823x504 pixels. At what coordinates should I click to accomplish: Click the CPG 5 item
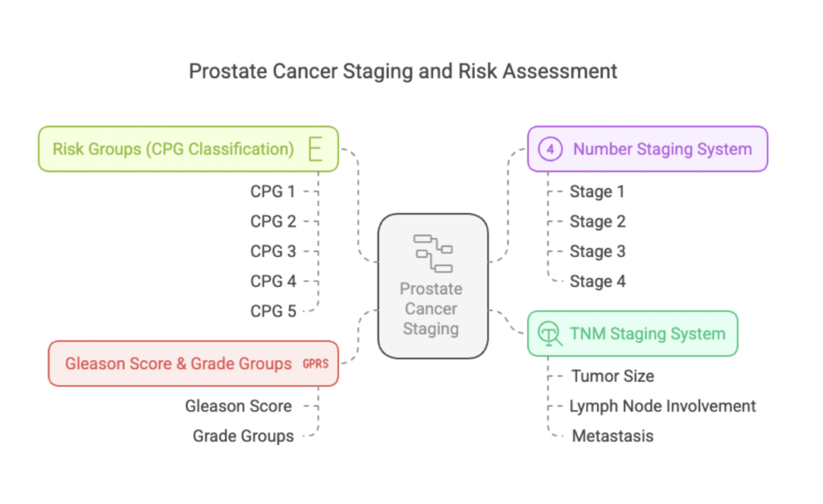coord(273,311)
